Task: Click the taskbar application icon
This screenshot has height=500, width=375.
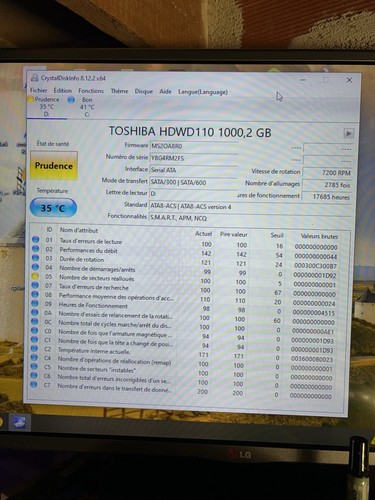Action: click(x=19, y=423)
